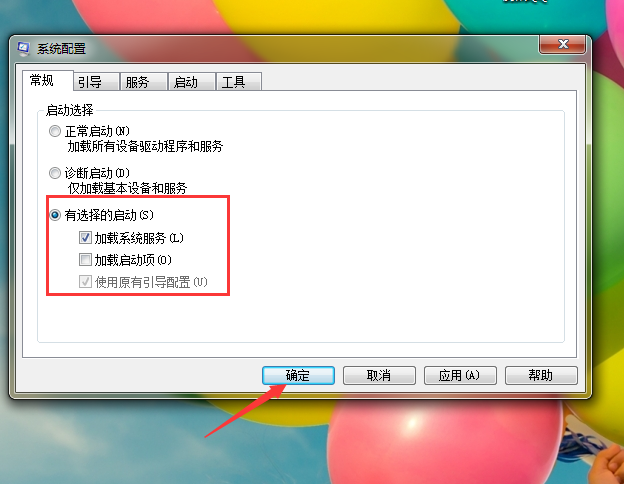Click the 取消 button

pyautogui.click(x=379, y=375)
